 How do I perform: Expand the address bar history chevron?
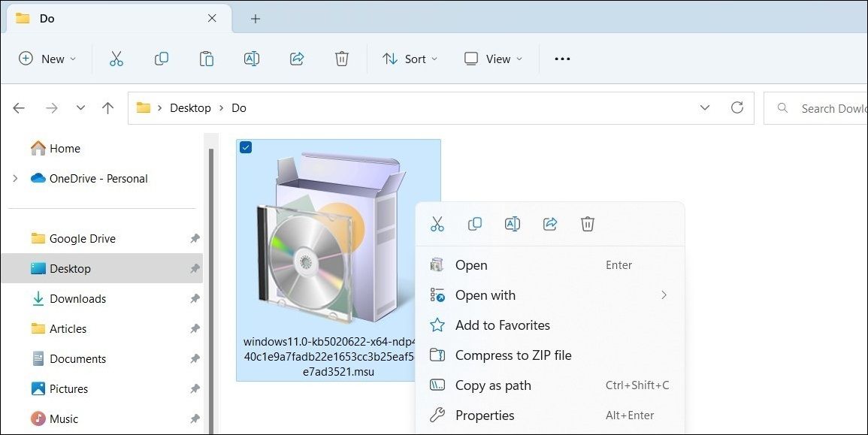click(705, 108)
